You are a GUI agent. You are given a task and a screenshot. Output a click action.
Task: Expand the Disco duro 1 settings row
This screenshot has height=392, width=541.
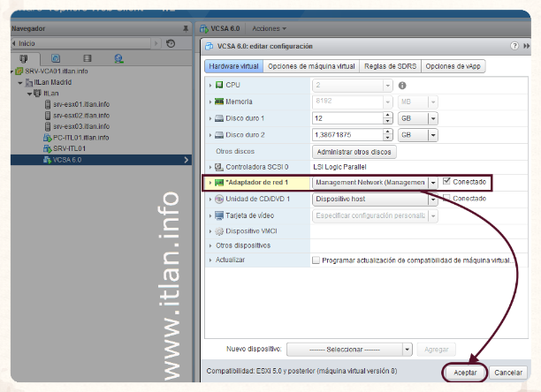point(210,118)
